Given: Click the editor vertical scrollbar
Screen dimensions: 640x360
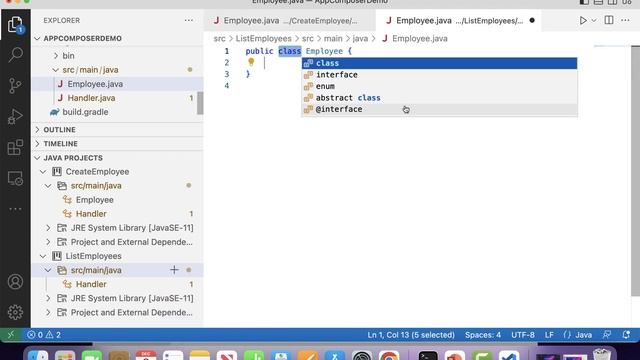Looking at the screenshot, I should (x=635, y=171).
